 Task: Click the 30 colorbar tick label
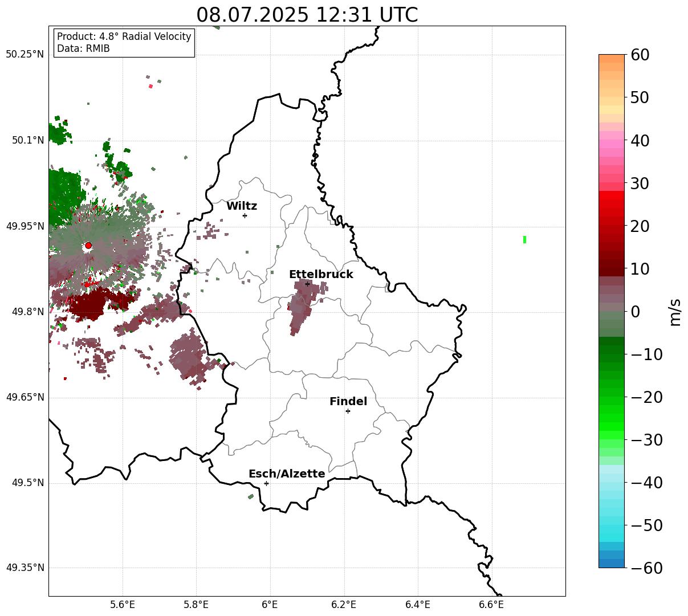641,183
